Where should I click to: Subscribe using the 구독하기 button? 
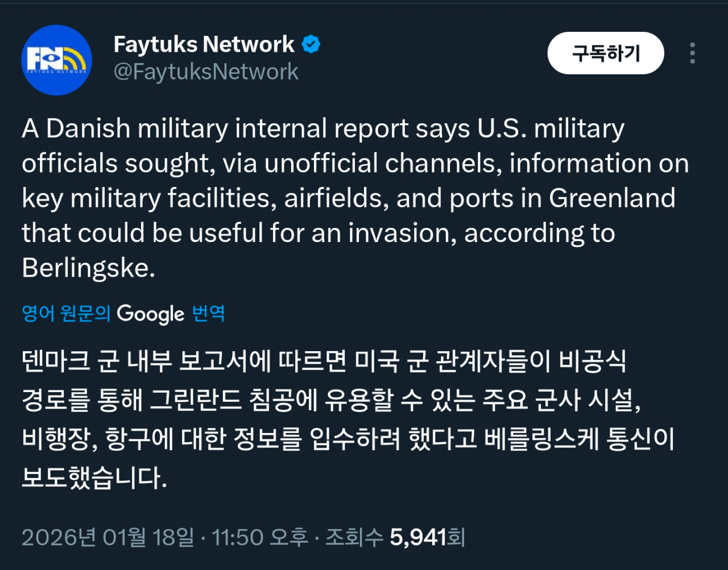(606, 53)
